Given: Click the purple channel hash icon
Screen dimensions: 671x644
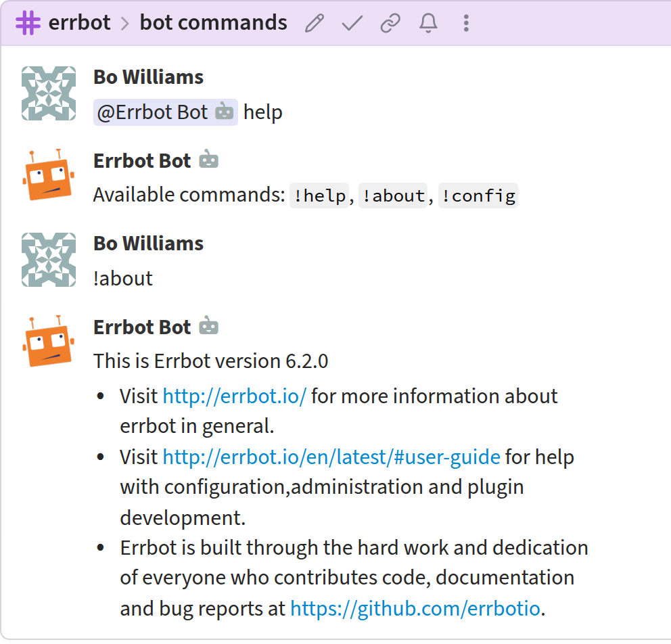Looking at the screenshot, I should pos(27,22).
